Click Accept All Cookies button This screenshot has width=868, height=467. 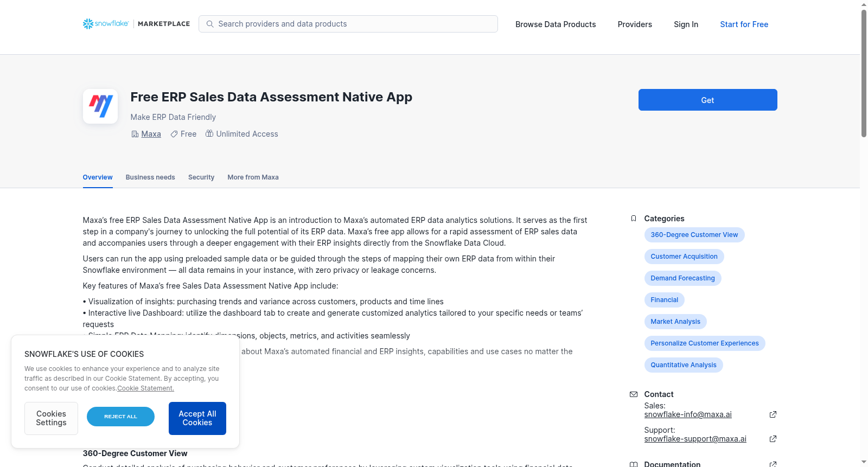tap(197, 418)
